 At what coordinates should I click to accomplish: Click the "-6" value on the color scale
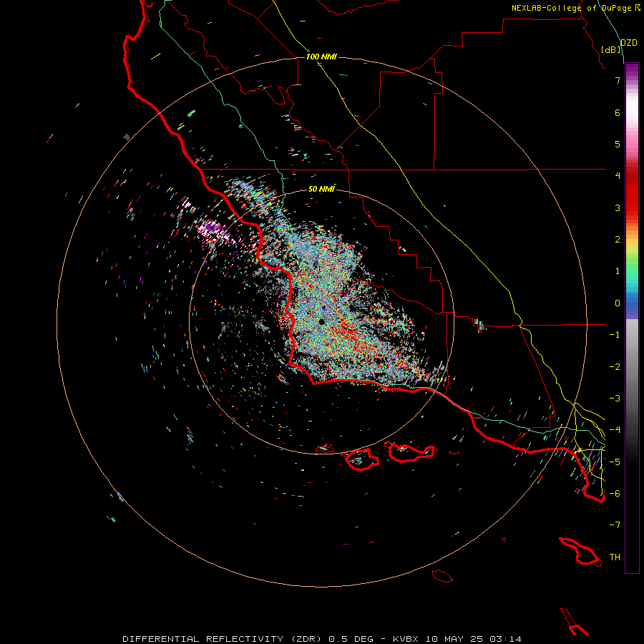615,494
